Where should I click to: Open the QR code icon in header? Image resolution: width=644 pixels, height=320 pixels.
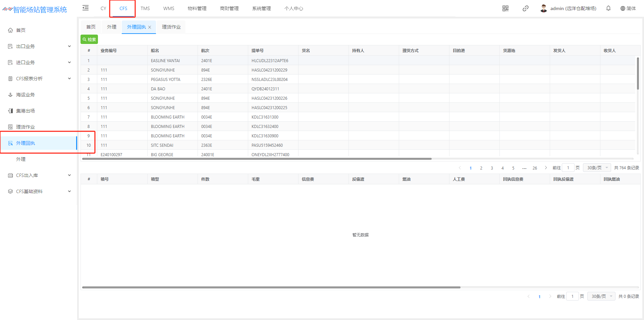click(505, 8)
